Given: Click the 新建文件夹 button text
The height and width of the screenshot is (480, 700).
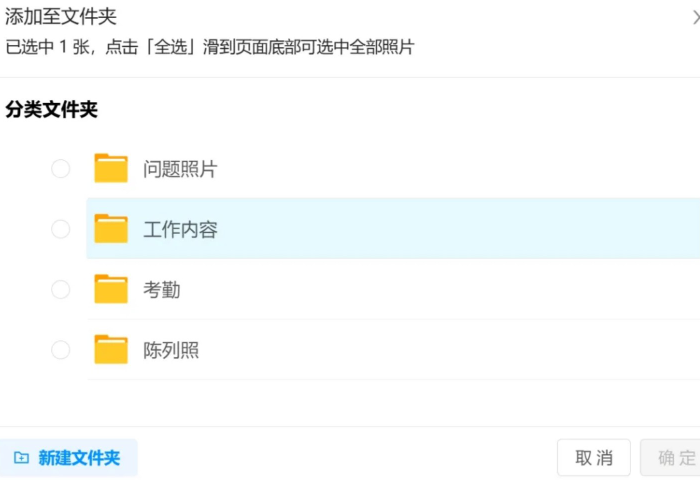Looking at the screenshot, I should point(79,458).
